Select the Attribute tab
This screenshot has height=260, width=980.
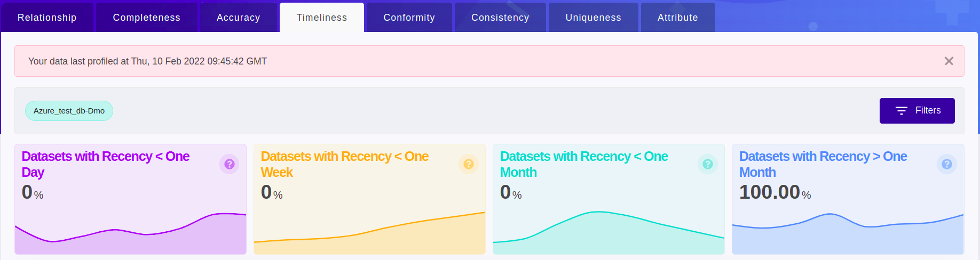coord(677,18)
